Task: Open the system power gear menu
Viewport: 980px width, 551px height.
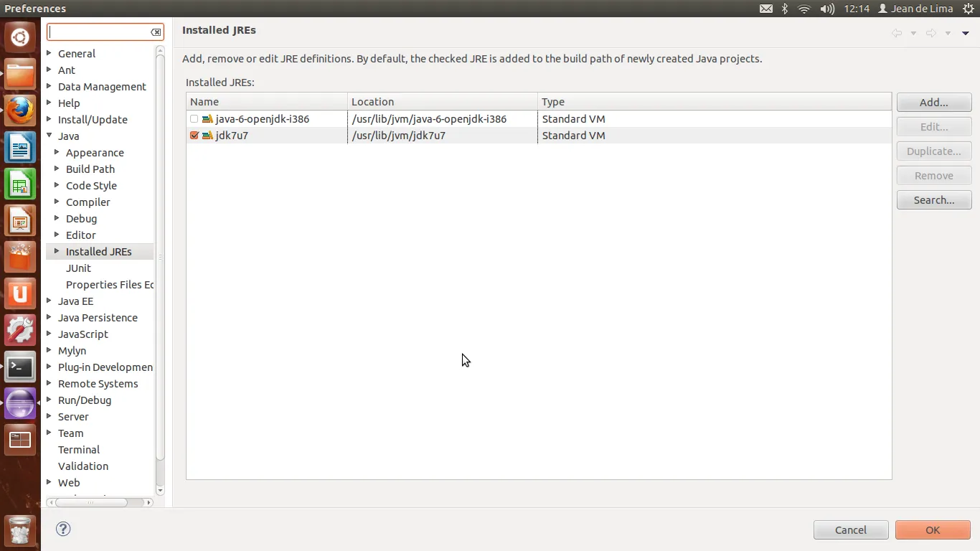Action: point(967,9)
